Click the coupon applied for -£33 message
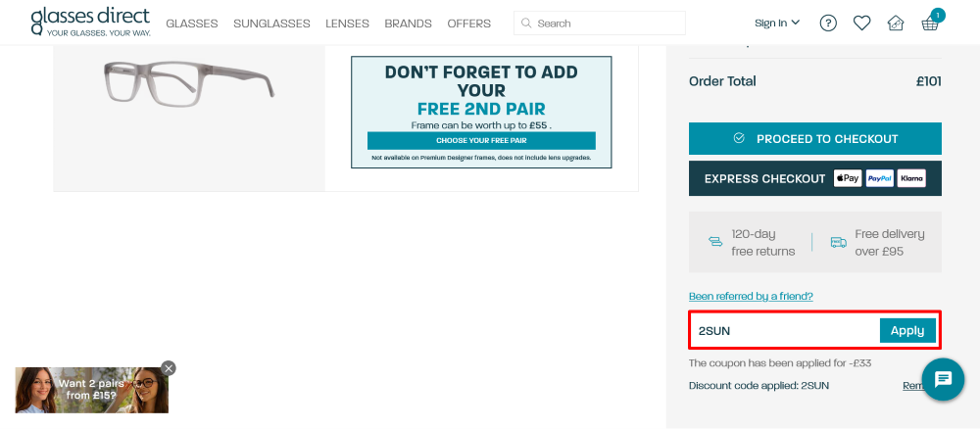Image resolution: width=980 pixels, height=429 pixels. point(780,362)
